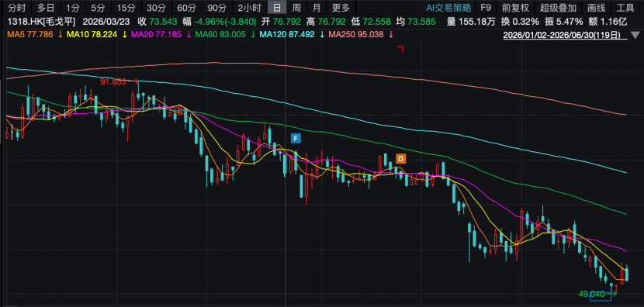Click the red corner marker above chart
Viewport: 644px width, 307px height.
coord(401,50)
